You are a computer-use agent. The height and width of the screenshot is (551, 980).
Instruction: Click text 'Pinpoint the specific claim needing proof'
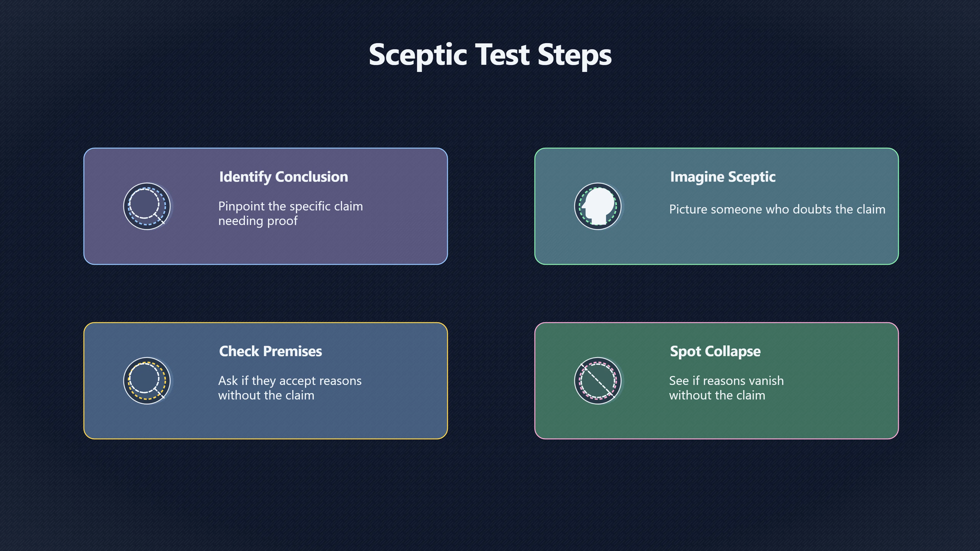pos(291,213)
